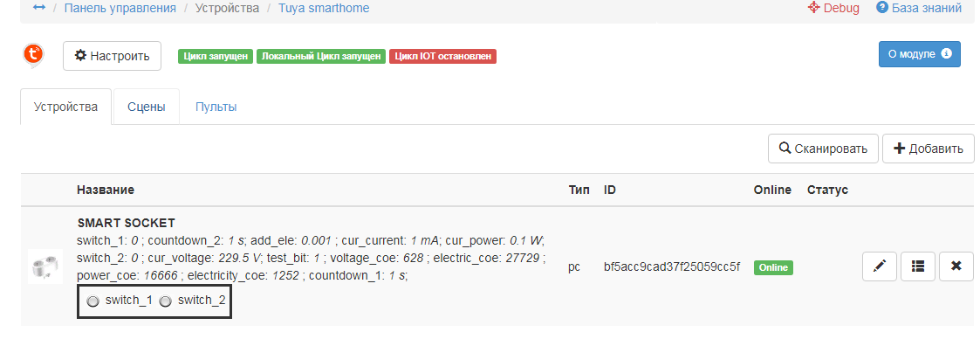Open the list details icon for SMART SOCKET
This screenshot has height=339, width=980.
(917, 266)
